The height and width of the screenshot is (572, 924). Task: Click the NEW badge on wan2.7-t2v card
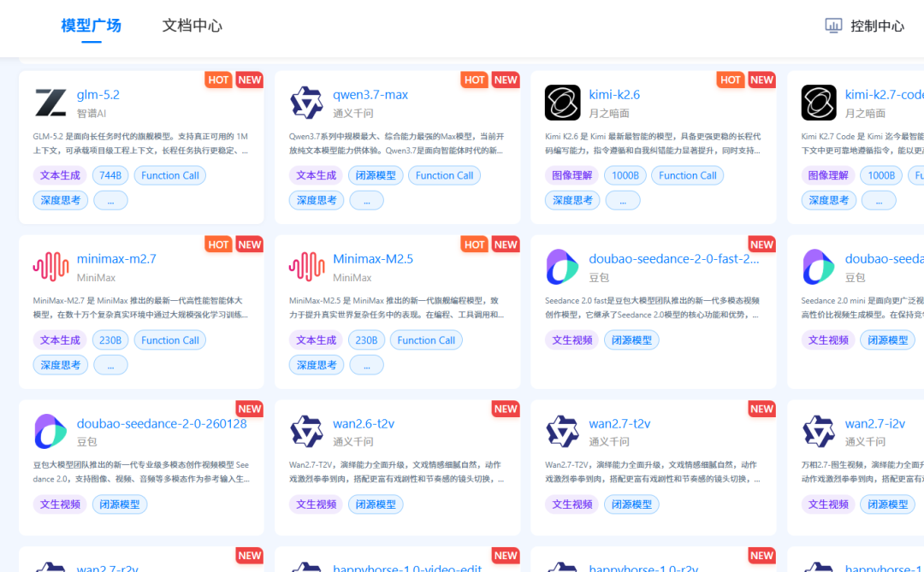click(x=761, y=409)
